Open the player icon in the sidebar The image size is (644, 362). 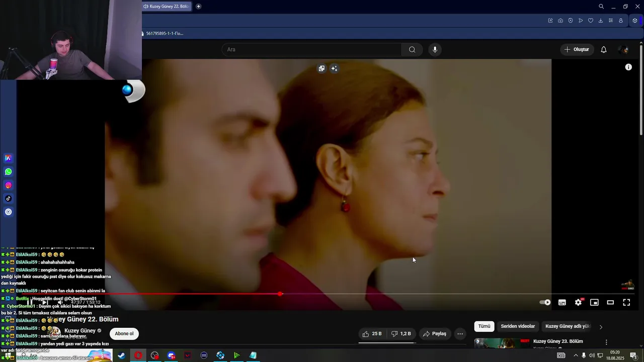(x=8, y=212)
